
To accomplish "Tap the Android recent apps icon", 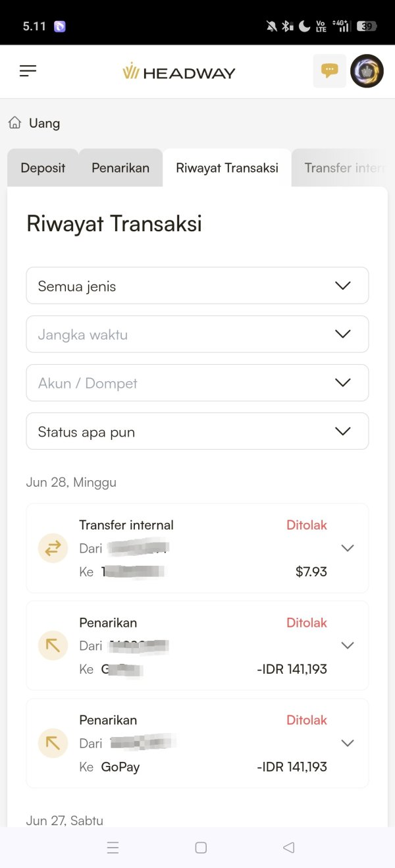I will 113,848.
